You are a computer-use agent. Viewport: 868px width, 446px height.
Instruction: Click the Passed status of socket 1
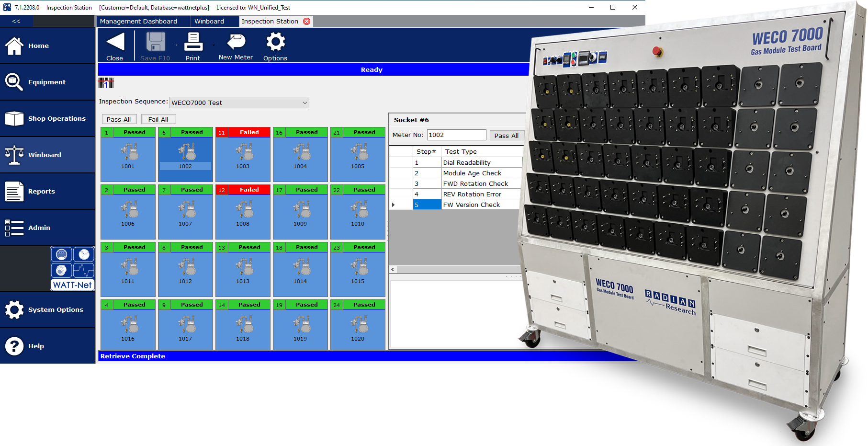(x=134, y=132)
